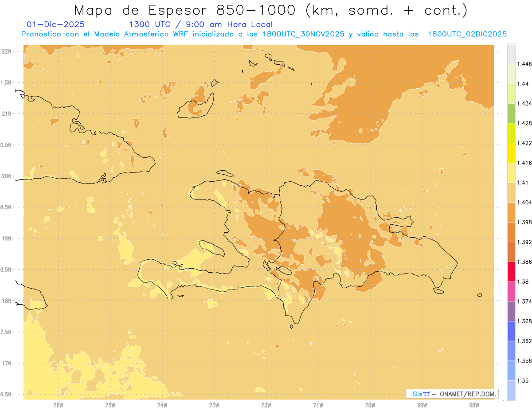
Task: Click the '1.41' colorbar value
Action: pyautogui.click(x=523, y=183)
